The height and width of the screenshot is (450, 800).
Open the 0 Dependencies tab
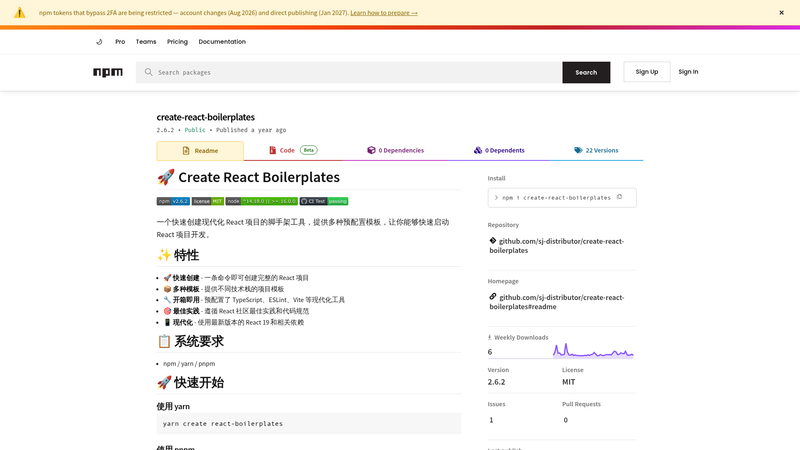tap(395, 151)
